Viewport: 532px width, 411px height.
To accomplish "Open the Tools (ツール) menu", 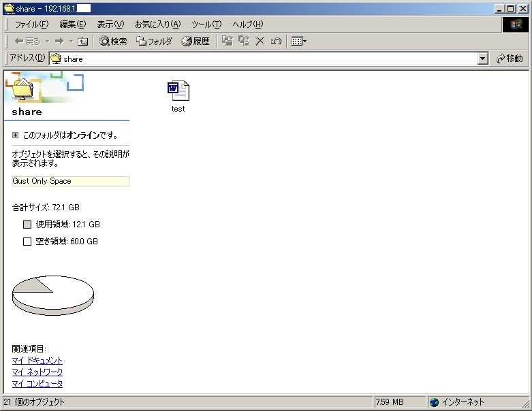I will click(x=206, y=24).
